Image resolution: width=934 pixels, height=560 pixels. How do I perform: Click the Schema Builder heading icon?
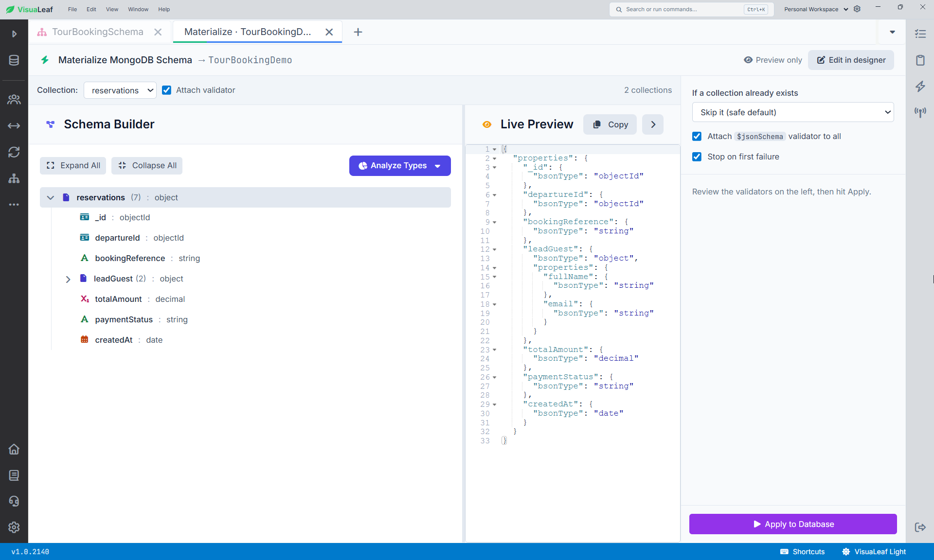pos(50,124)
